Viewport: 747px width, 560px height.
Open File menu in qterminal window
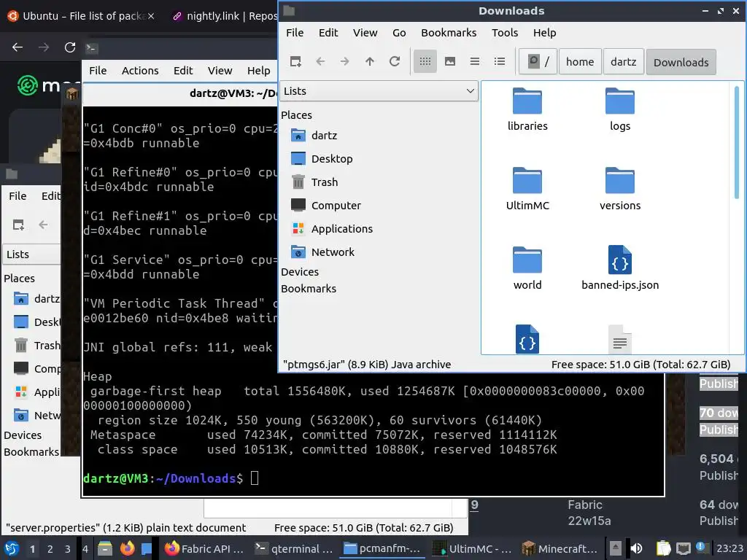tap(98, 71)
